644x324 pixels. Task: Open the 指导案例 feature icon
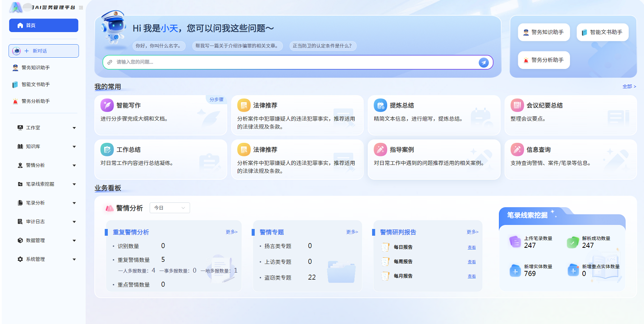[x=380, y=149]
